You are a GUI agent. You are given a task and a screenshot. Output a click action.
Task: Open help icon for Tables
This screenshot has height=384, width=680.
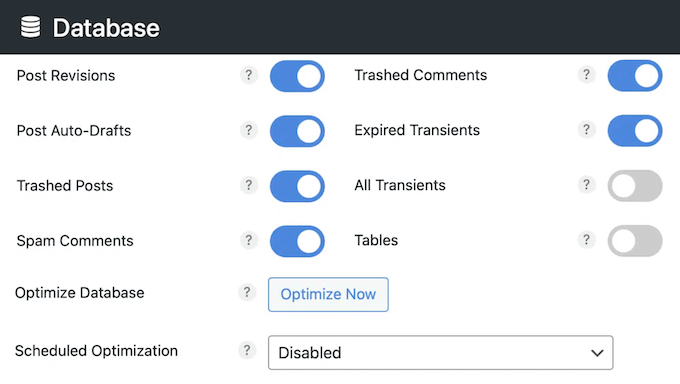586,240
